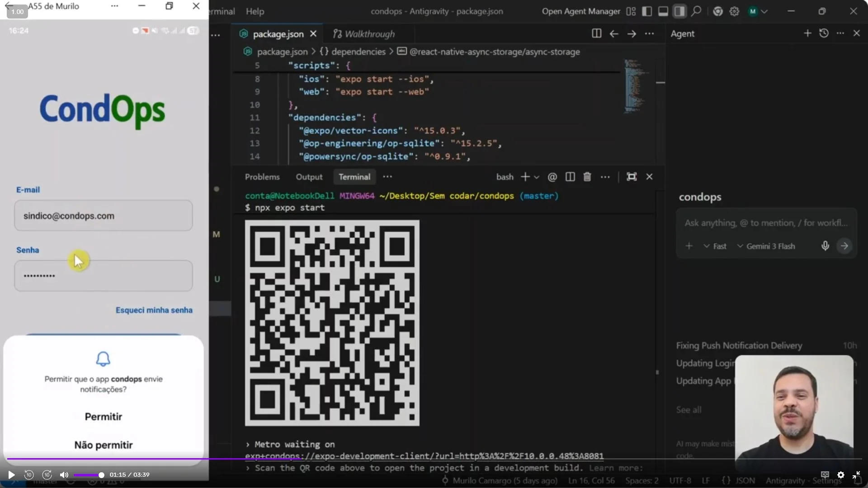Open the Gemini 3 Flash model dropdown
The height and width of the screenshot is (488, 868).
coord(766,246)
